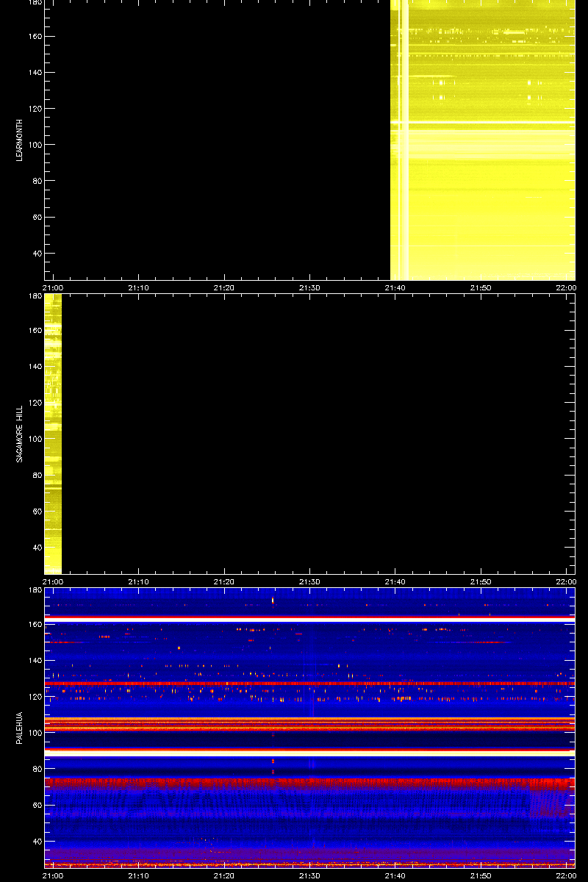This screenshot has width=588, height=882.
Task: Select 21:30 tick label under Learmonth panel
Action: (x=309, y=288)
